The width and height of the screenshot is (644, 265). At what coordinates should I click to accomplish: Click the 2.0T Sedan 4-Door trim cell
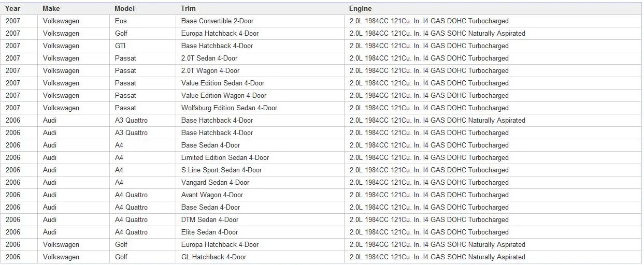[209, 58]
